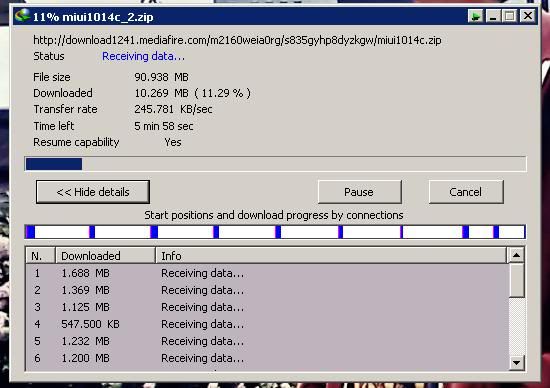Click the title text '11% miui1014c_2.zip'
This screenshot has height=388, width=550.
pos(93,17)
